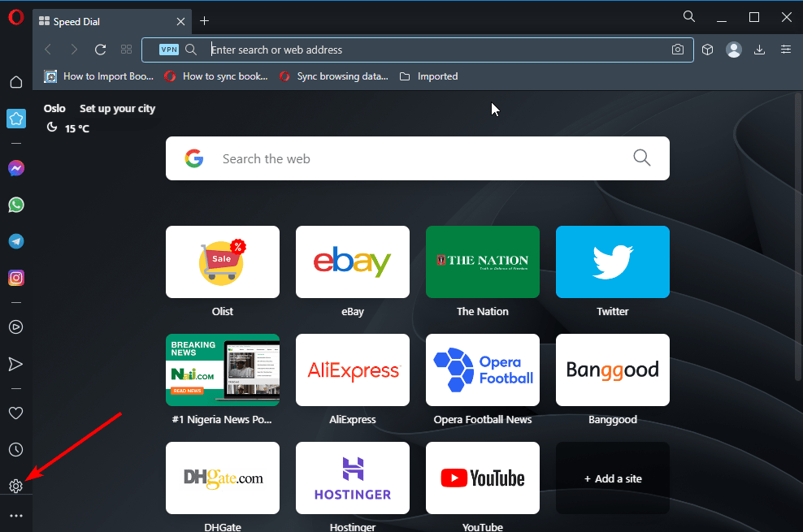Open 'Sync browsing data...' bookmark

[334, 76]
